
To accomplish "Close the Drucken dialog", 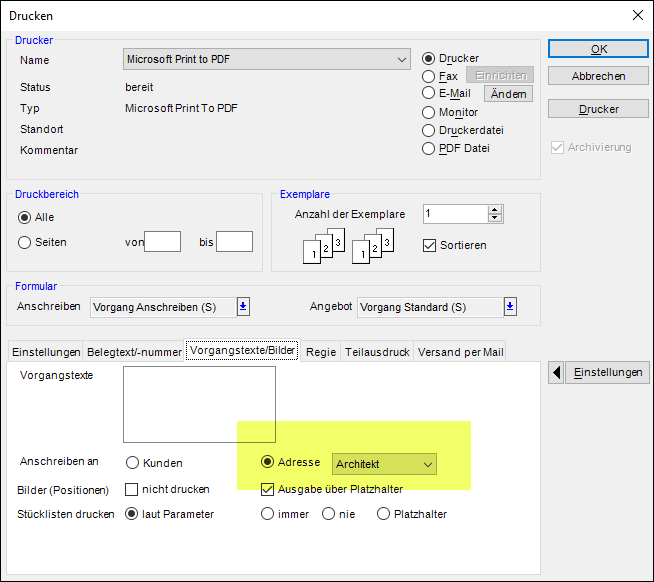I will coord(637,15).
